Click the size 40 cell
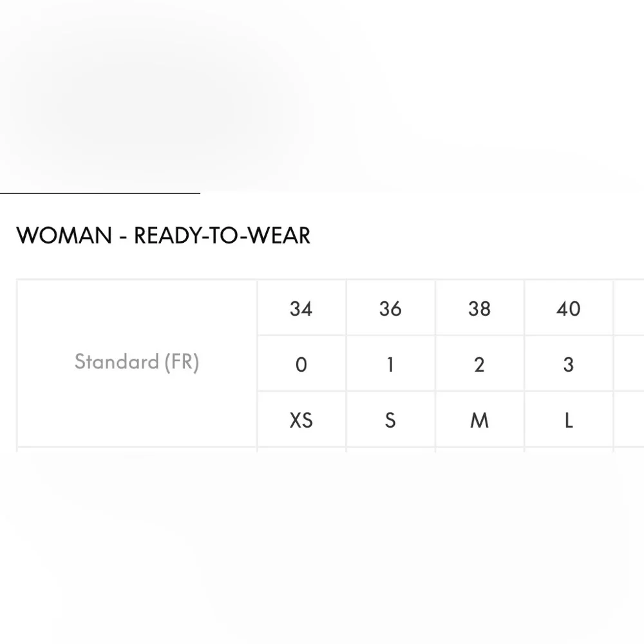This screenshot has height=644, width=644. tap(568, 309)
